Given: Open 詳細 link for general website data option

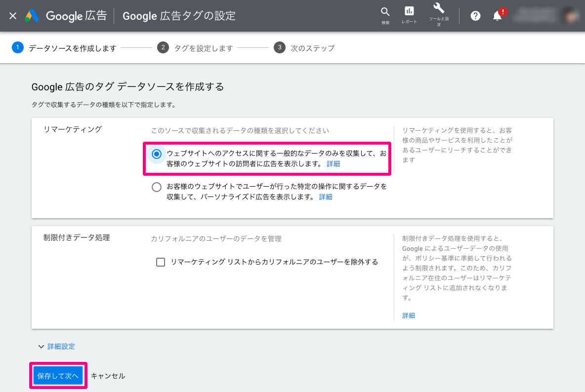Looking at the screenshot, I should point(333,164).
